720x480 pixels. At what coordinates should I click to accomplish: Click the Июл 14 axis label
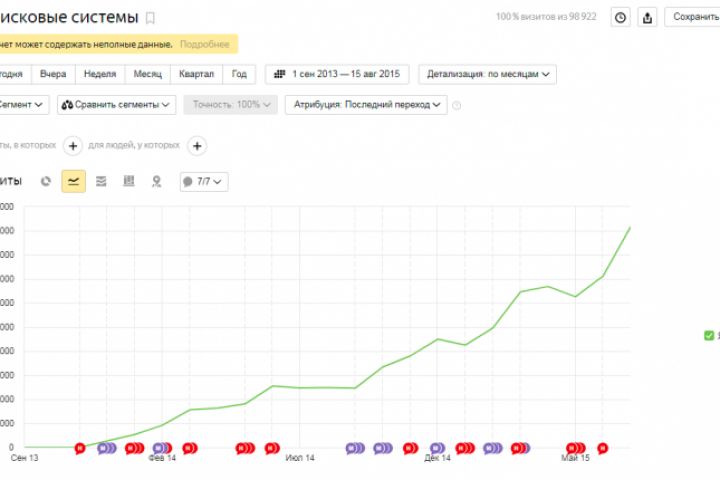pos(300,458)
